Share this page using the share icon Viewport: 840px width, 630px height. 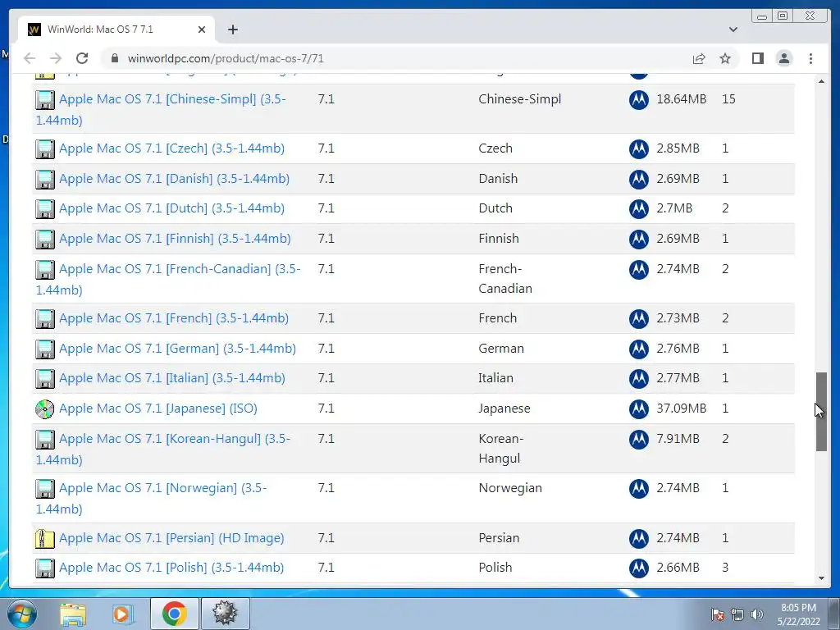699,58
